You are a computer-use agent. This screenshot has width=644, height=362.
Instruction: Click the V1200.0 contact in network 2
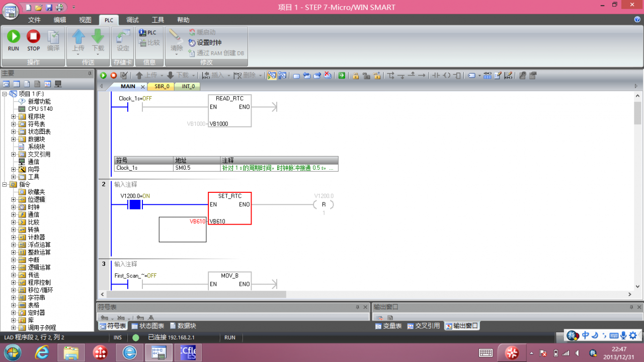136,204
